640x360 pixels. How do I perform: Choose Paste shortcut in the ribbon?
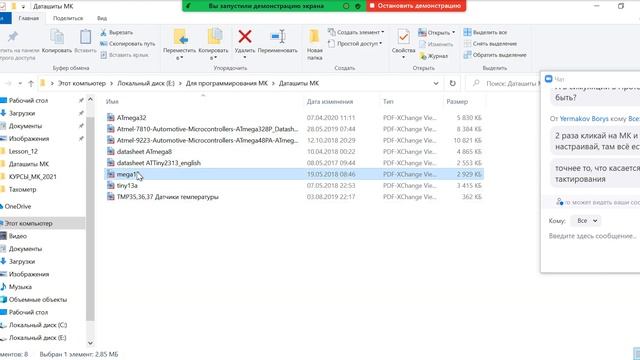(124, 55)
